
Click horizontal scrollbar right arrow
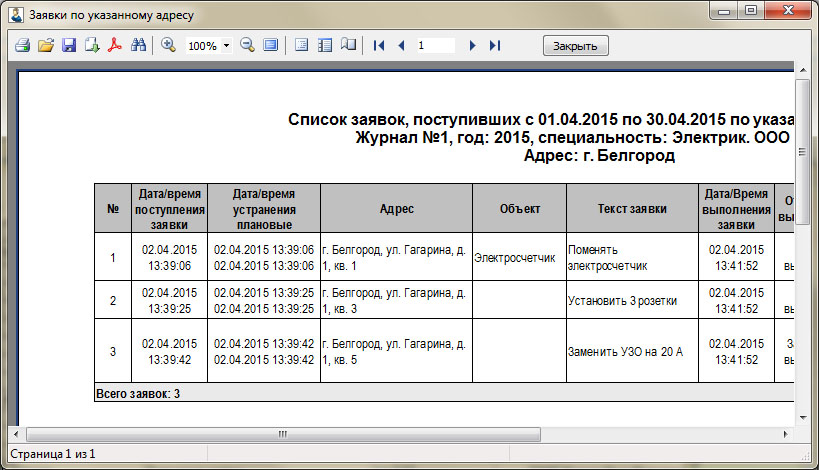(786, 434)
